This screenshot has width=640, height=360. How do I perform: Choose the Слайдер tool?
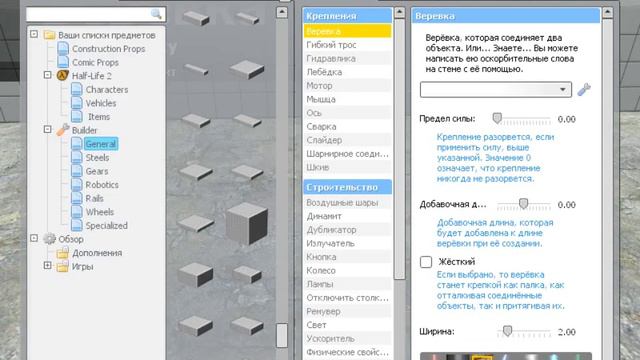[347, 140]
